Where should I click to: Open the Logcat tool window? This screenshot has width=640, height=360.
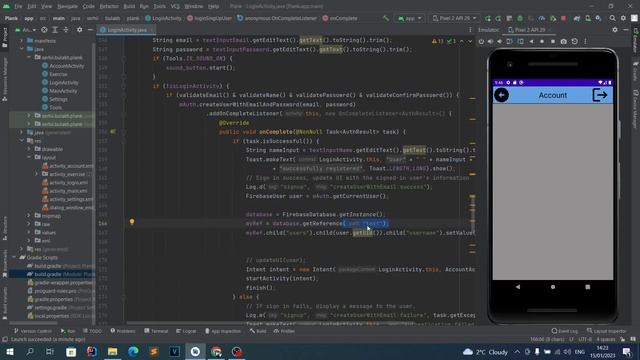tap(186, 331)
